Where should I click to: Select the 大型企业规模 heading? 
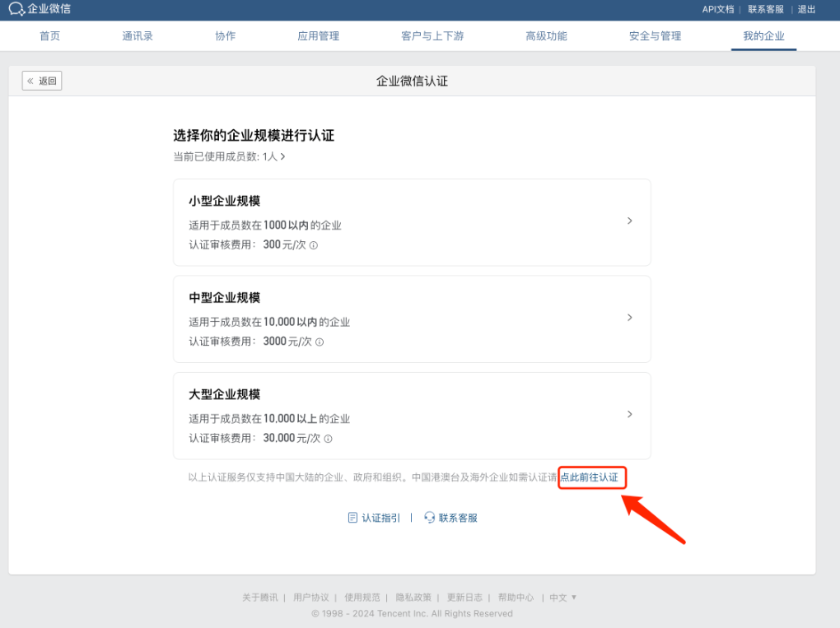click(x=225, y=394)
